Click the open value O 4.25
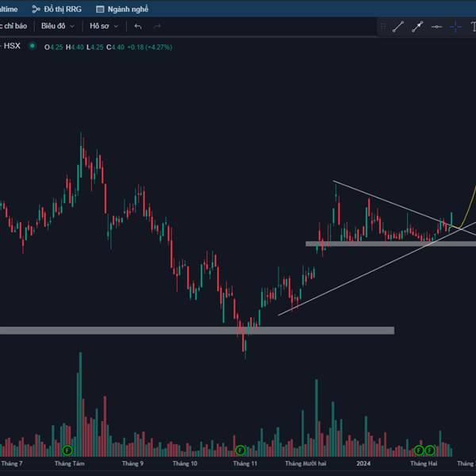Viewport: 476px width, 476px height. click(53, 48)
